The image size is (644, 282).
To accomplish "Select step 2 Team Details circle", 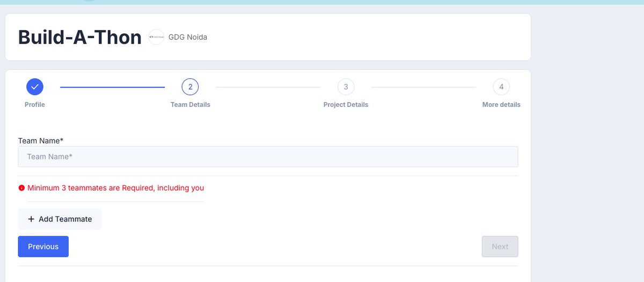I will [191, 86].
